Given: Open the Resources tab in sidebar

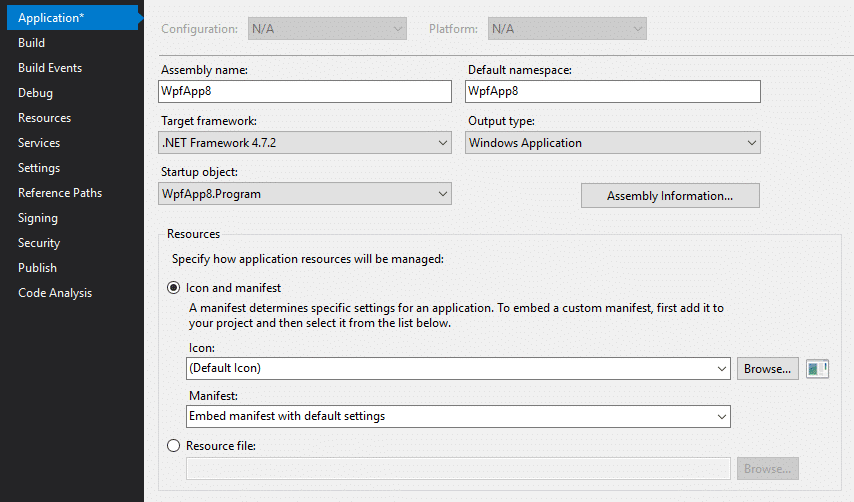Looking at the screenshot, I should (45, 118).
